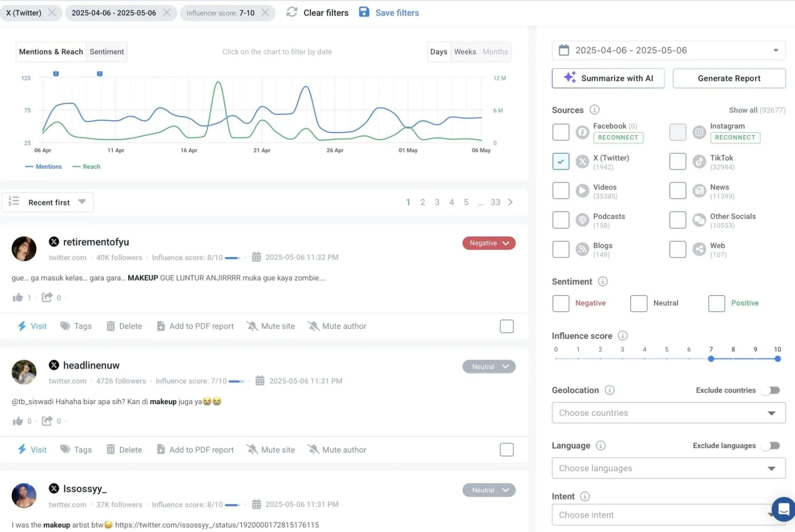Like retirementofyu's mention via thumbs-up icon
The image size is (795, 532).
[x=19, y=297]
